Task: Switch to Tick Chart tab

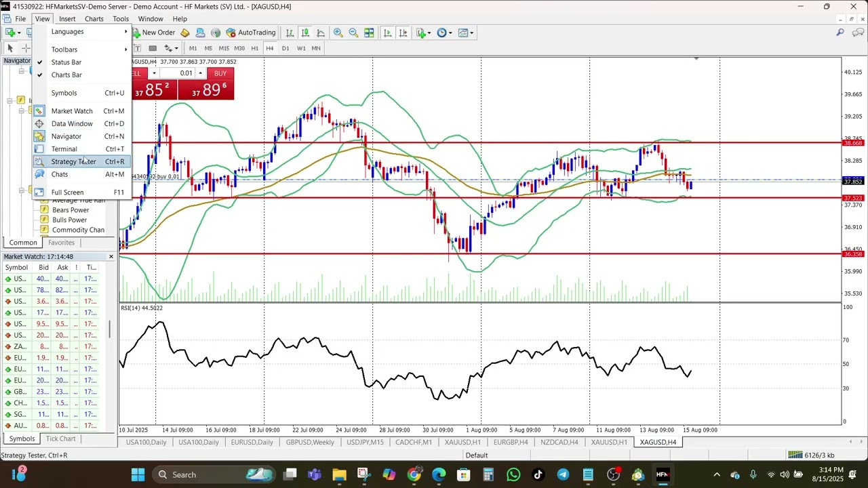Action: pos(60,439)
